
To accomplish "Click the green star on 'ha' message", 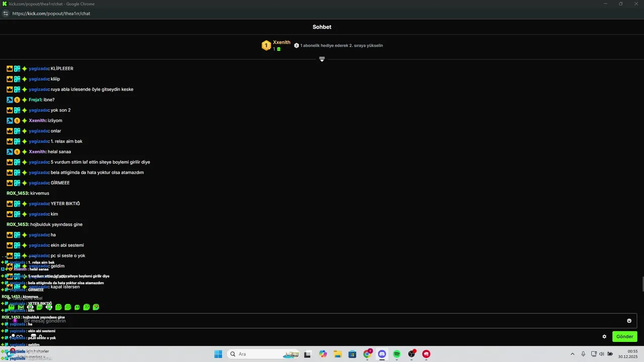I will click(24, 235).
